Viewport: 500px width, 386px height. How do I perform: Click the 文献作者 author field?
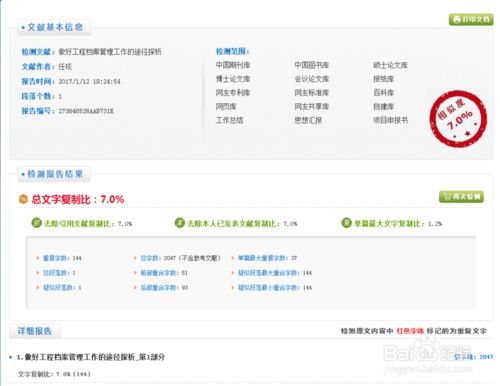tap(47, 67)
